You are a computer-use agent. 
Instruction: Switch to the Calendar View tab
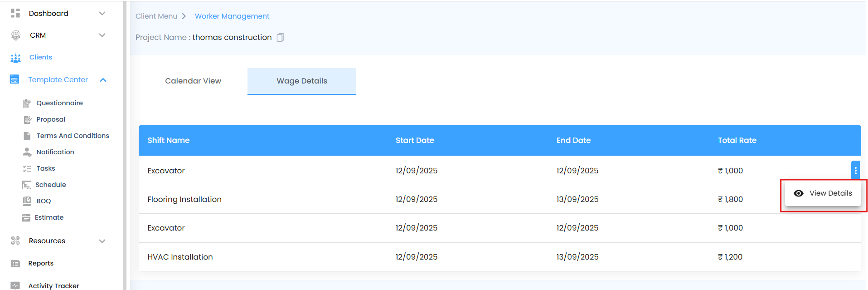click(x=193, y=81)
